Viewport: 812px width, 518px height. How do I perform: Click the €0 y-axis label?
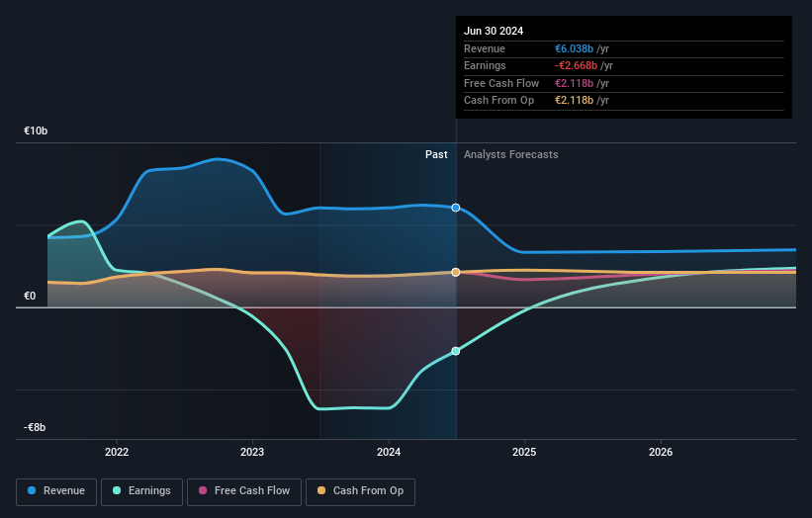[x=30, y=296]
